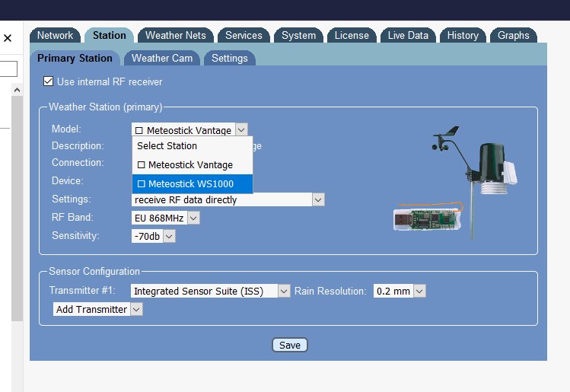
Task: Open the Weather Cam sub-tab
Action: pyautogui.click(x=162, y=58)
